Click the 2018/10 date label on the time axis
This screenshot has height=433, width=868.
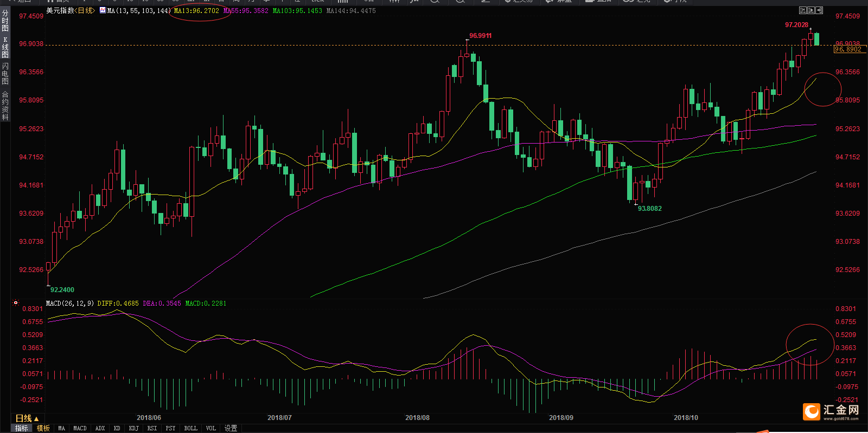(x=686, y=418)
